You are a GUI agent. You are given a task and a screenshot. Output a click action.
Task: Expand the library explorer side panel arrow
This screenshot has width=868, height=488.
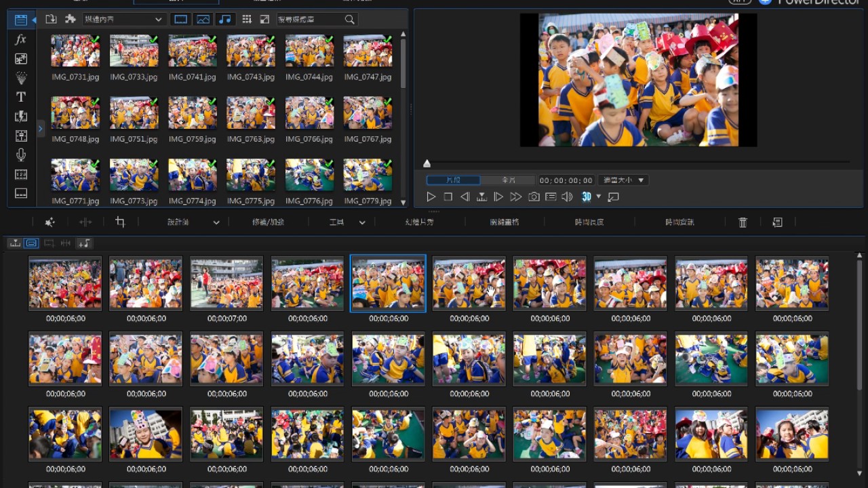40,128
